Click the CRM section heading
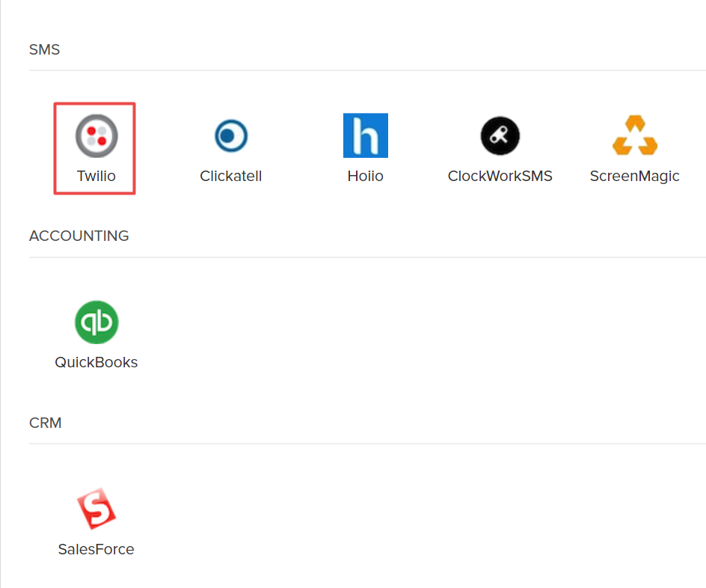 [46, 423]
